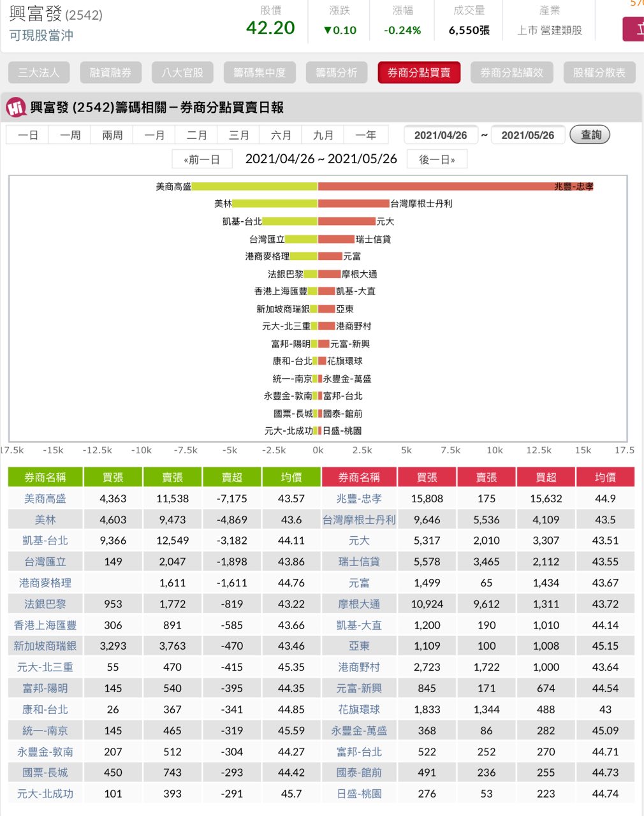Click the 查詢 query button
Viewport: 644px width, 816px height.
tap(590, 135)
